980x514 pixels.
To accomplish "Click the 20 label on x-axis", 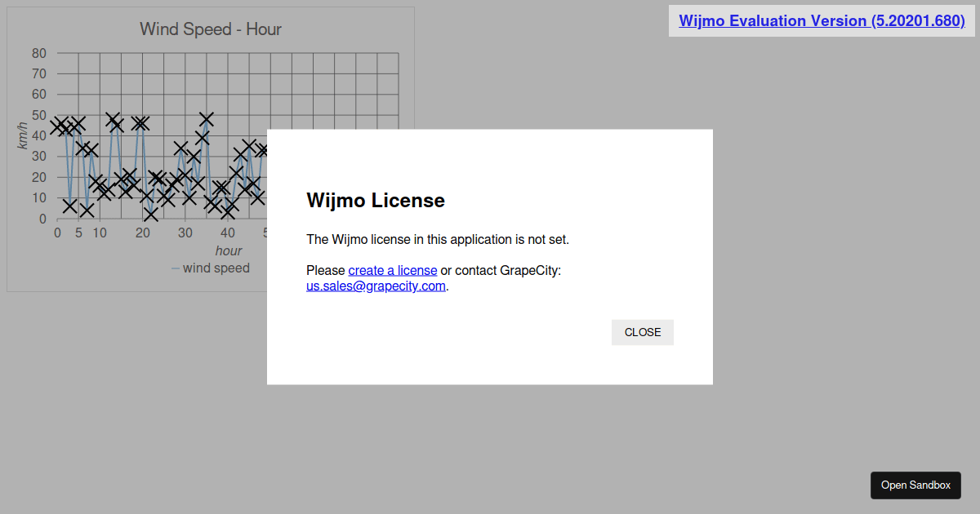I will [x=143, y=233].
